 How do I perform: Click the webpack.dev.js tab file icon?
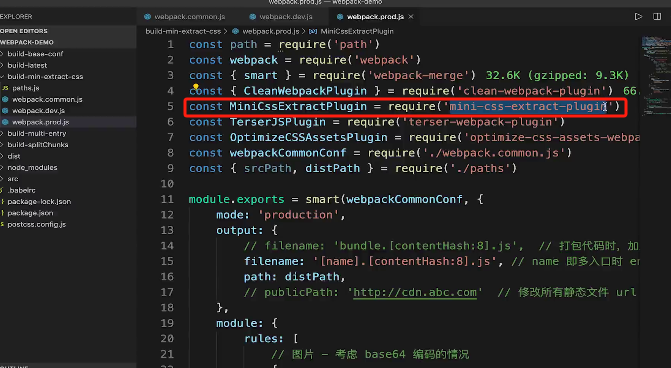point(252,17)
